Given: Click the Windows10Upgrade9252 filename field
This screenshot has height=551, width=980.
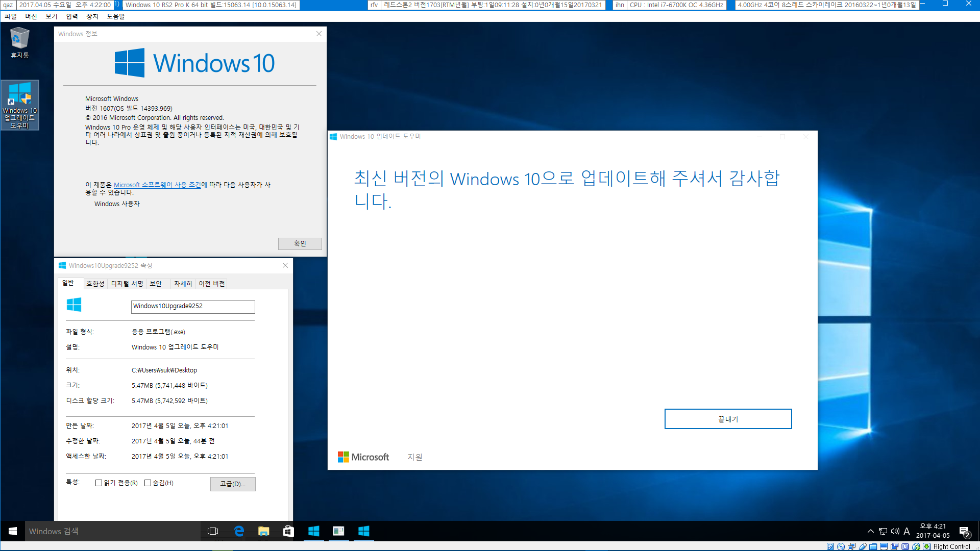Looking at the screenshot, I should tap(193, 307).
